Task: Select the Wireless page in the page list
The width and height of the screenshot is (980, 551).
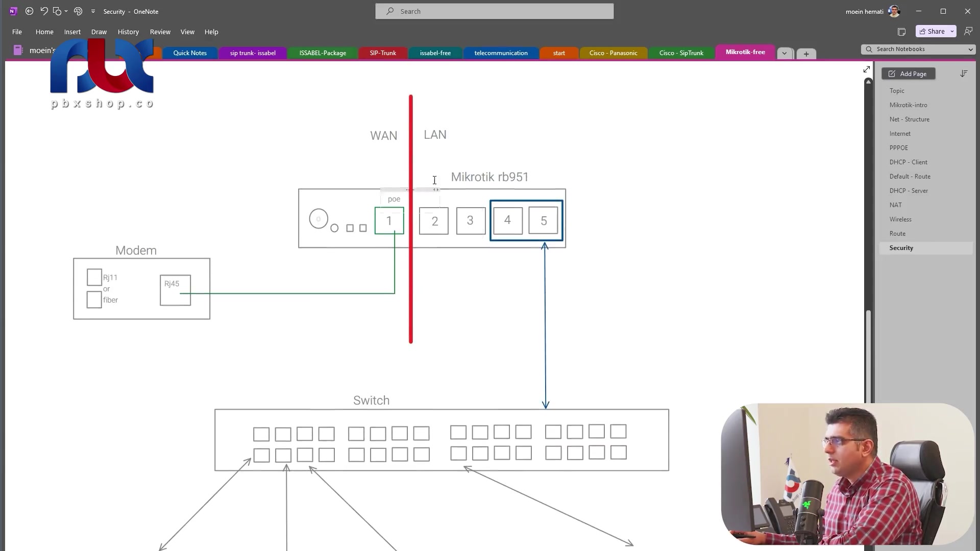Action: coord(900,219)
